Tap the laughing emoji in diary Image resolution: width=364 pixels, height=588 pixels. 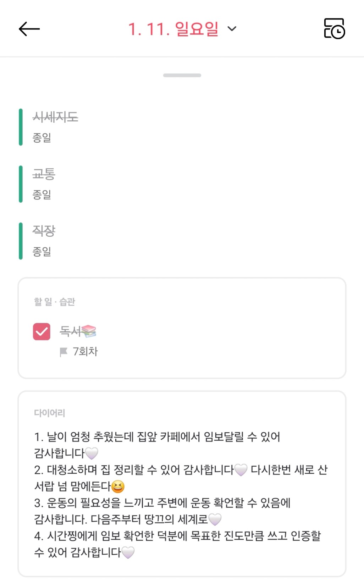(x=118, y=487)
